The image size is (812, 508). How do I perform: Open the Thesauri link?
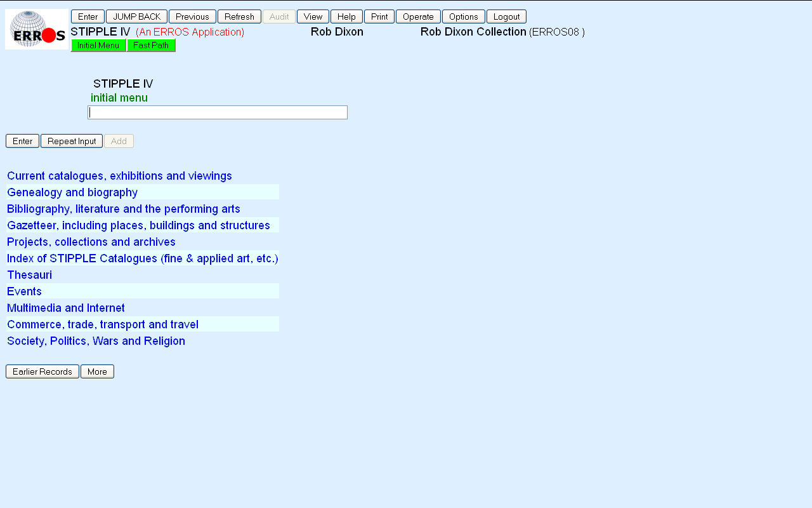(x=30, y=275)
